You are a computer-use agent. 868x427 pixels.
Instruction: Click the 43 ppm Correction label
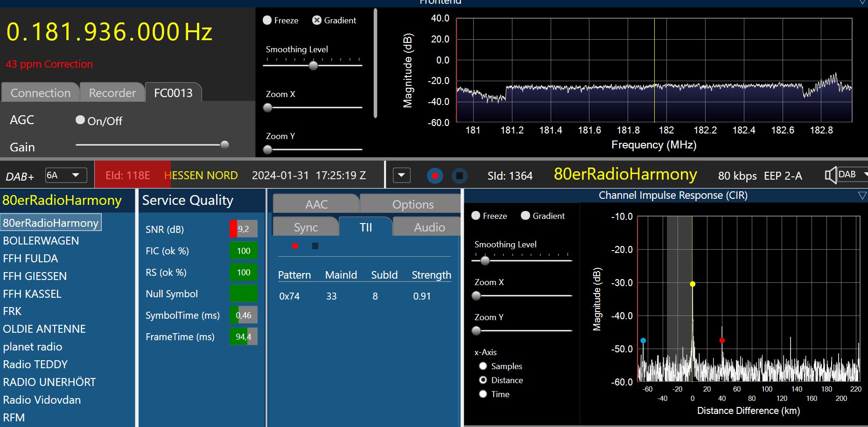[49, 64]
